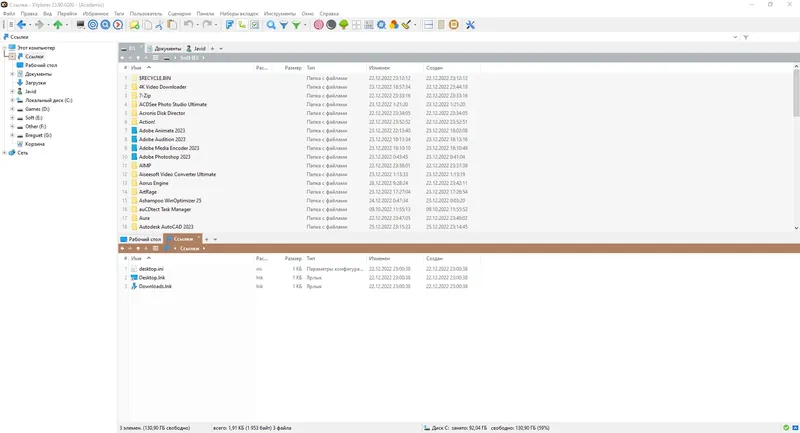800x433 pixels.
Task: Click the Cut scissors icon
Action: (159, 24)
